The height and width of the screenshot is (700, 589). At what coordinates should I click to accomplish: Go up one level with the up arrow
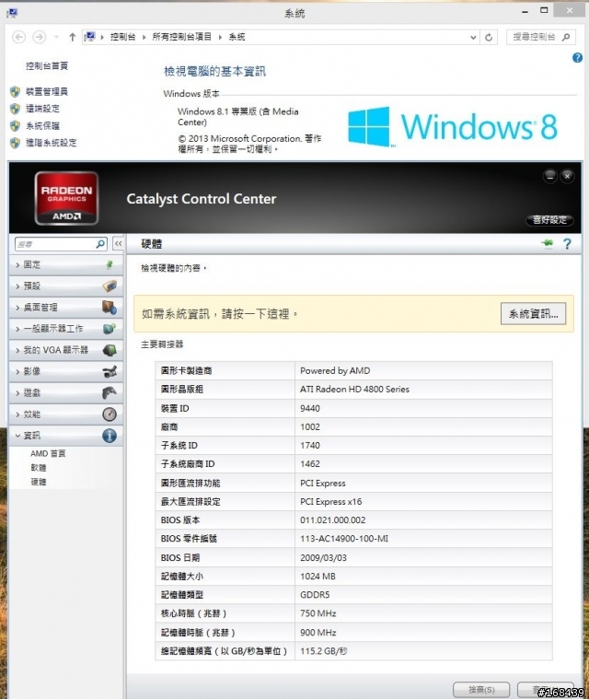click(x=73, y=37)
